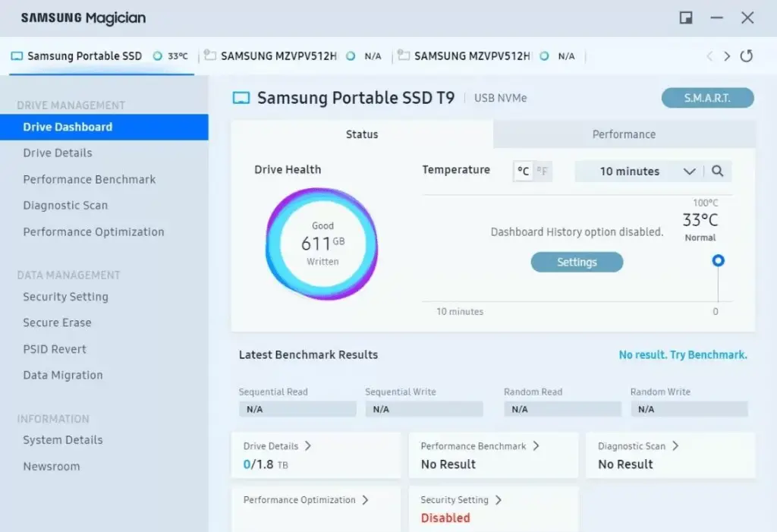Click the temperature history search magnifier icon

coord(717,171)
